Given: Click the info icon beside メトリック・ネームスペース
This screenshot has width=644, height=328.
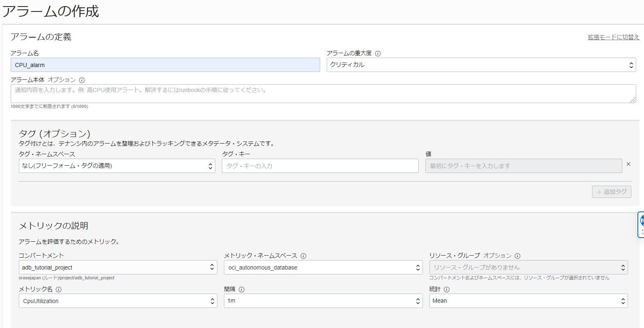Looking at the screenshot, I should (303, 256).
